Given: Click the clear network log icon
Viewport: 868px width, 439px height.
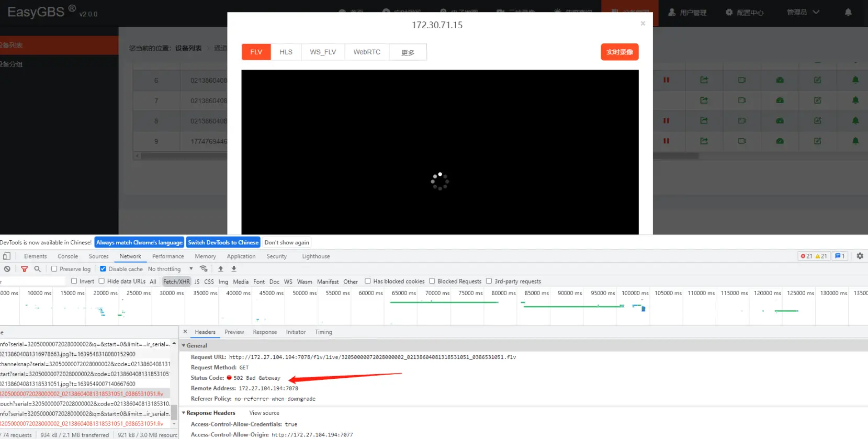Looking at the screenshot, I should pos(7,269).
